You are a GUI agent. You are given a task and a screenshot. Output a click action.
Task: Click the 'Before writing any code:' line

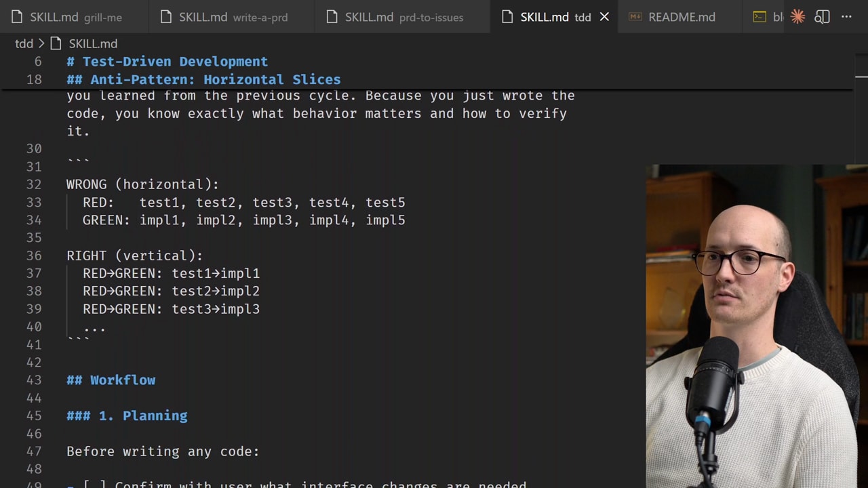163,451
